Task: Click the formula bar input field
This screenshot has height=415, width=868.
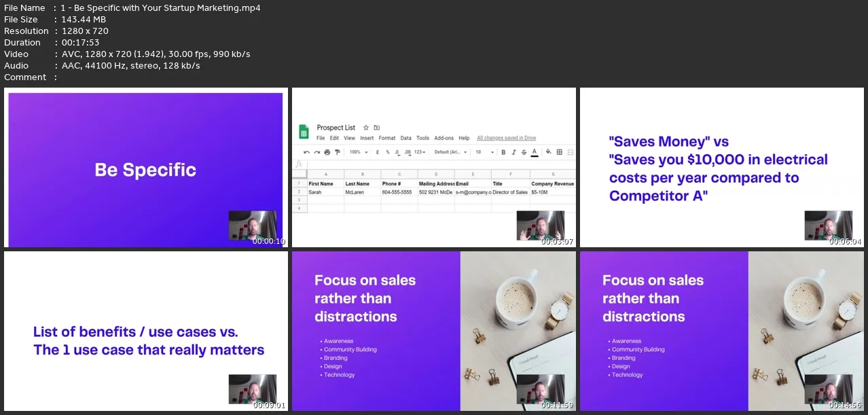Action: pos(442,164)
